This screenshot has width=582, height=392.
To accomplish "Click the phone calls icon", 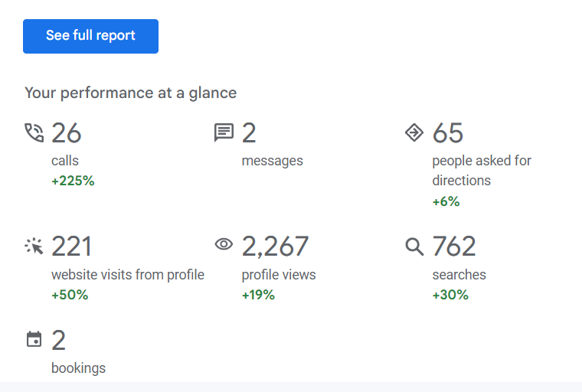I will (34, 133).
